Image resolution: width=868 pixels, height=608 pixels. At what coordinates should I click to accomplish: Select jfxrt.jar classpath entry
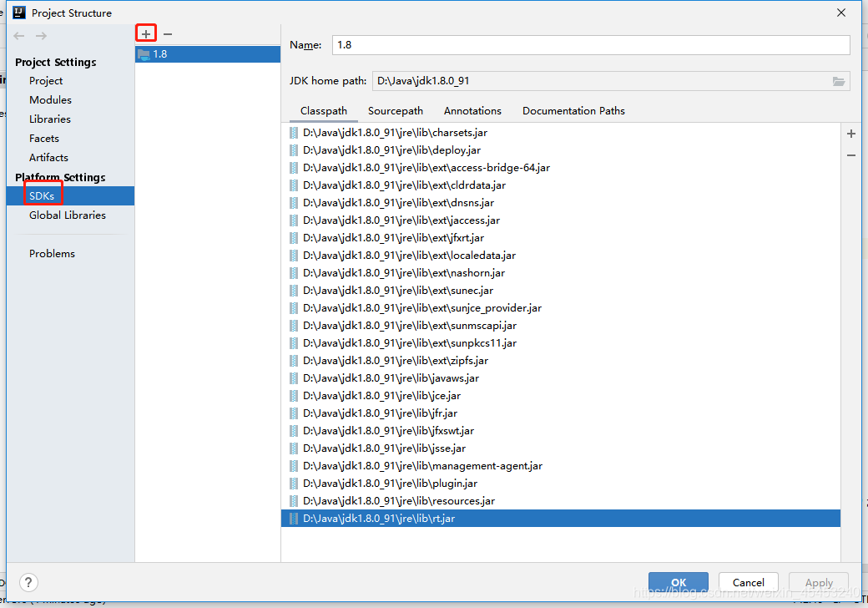click(561, 238)
